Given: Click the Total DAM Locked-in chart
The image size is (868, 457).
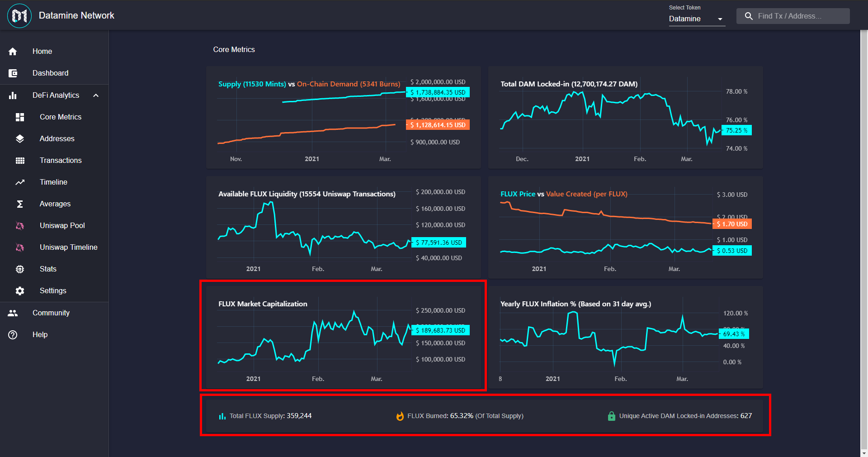Looking at the screenshot, I should [626, 118].
